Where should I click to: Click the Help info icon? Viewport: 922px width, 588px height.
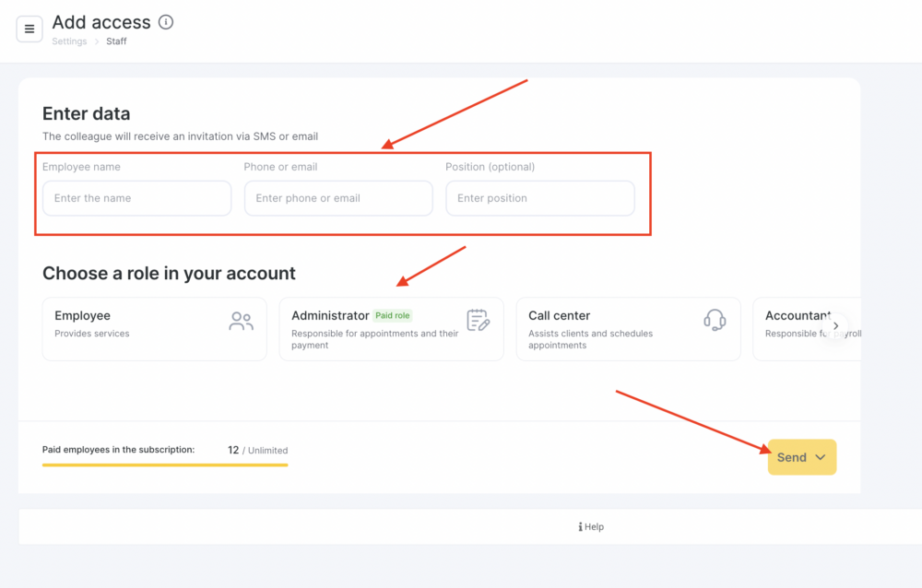click(580, 527)
